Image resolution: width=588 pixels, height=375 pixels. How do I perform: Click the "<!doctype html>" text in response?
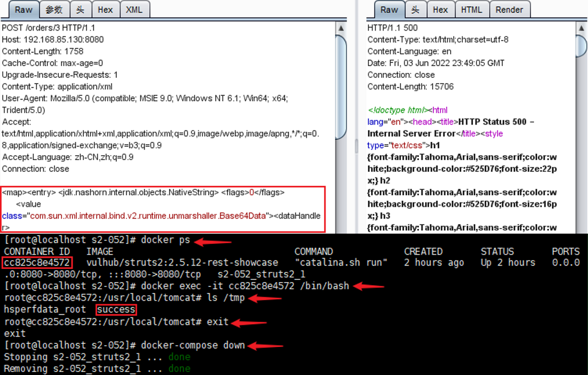398,110
